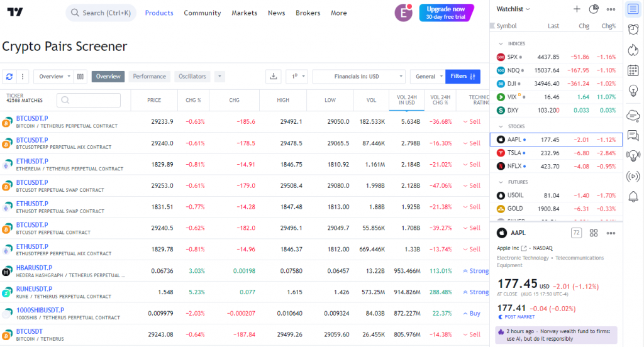
Task: Open the More menu
Action: [x=338, y=13]
